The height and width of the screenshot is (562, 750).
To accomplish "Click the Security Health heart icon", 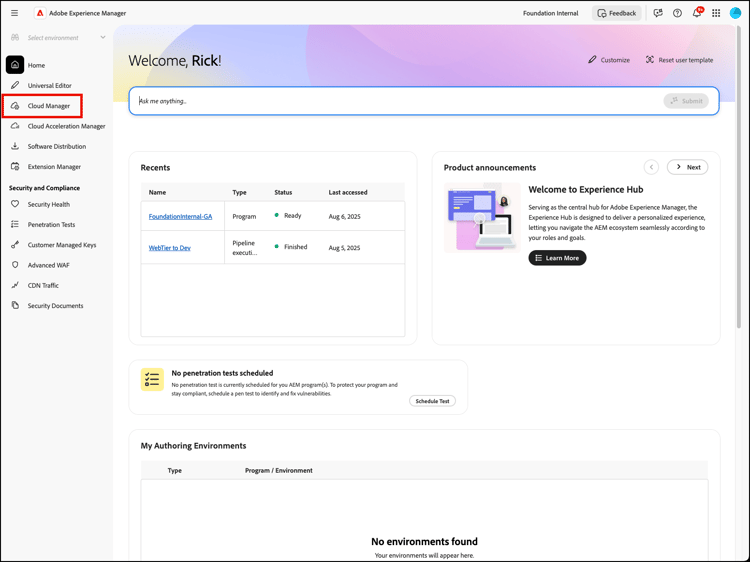I will coord(15,204).
